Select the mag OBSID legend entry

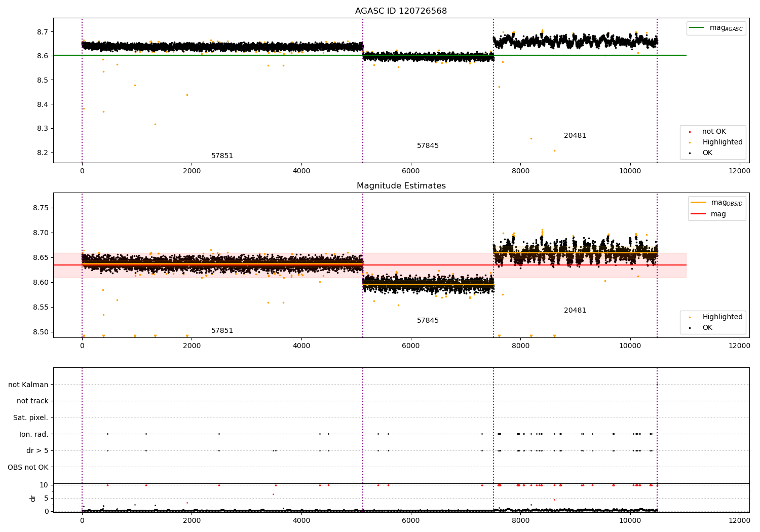[x=716, y=203]
